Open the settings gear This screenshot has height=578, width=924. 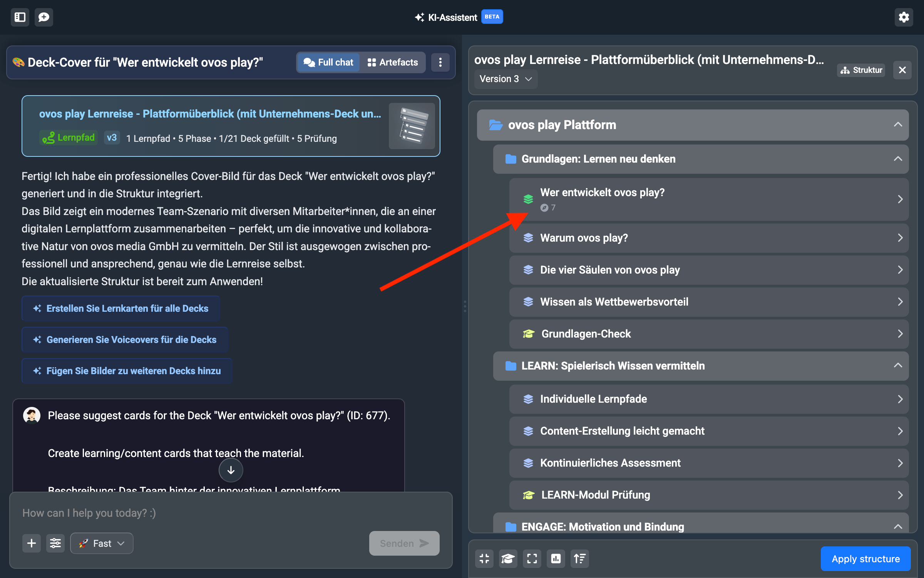tap(904, 17)
